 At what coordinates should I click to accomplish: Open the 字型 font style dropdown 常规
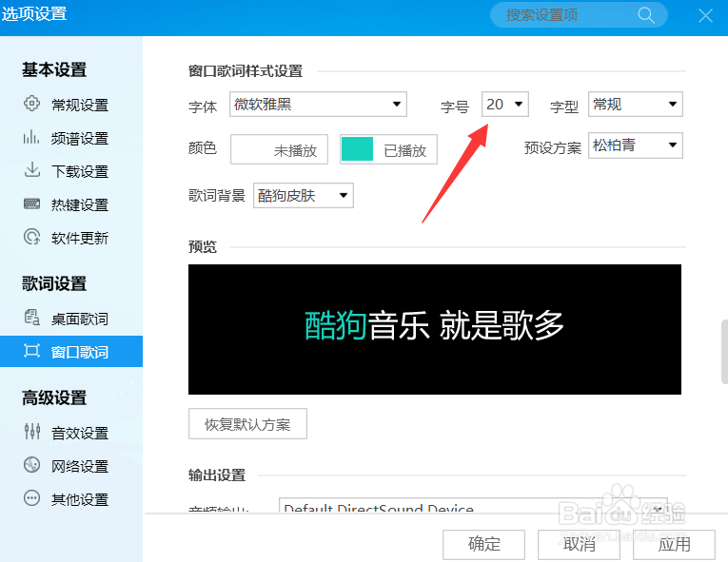point(635,104)
